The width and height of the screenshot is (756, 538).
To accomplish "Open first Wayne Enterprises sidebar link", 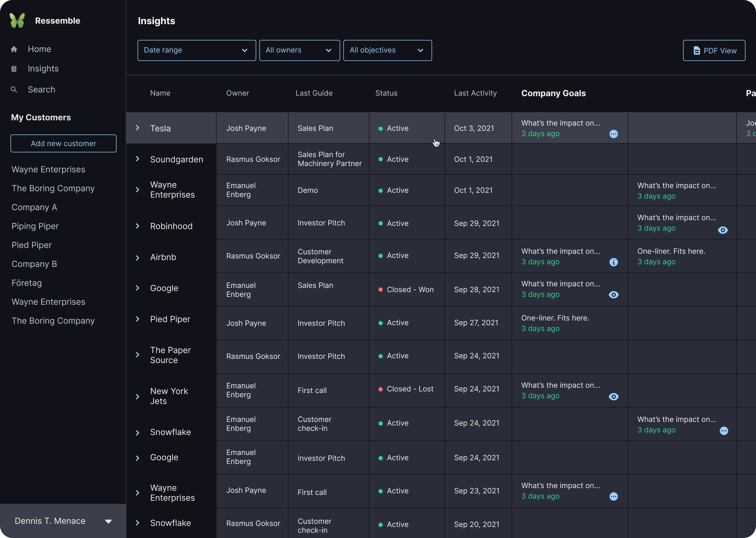I will click(x=48, y=169).
